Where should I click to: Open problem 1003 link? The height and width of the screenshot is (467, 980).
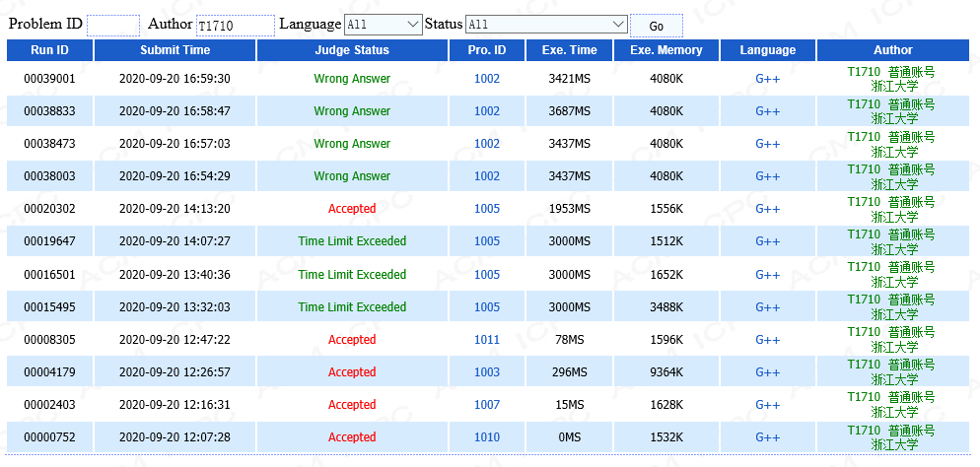tap(487, 372)
